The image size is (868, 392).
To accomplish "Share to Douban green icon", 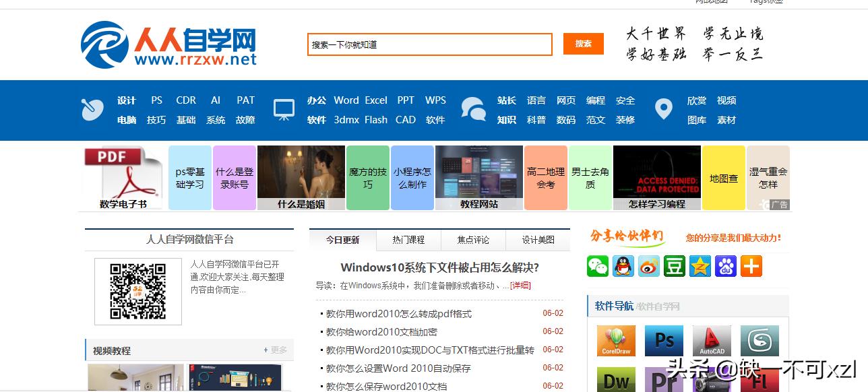I will pyautogui.click(x=675, y=266).
